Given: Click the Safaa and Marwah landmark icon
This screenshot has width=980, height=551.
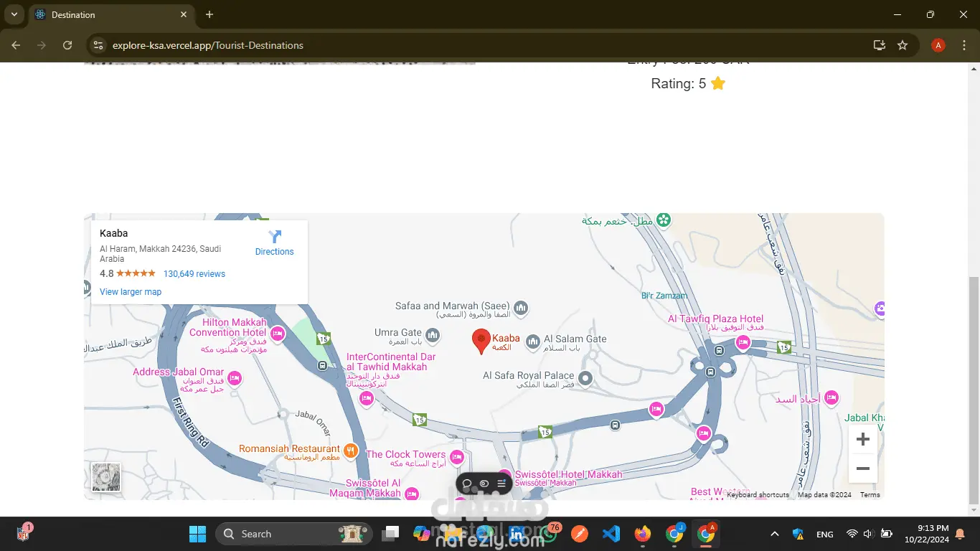Looking at the screenshot, I should [x=521, y=309].
